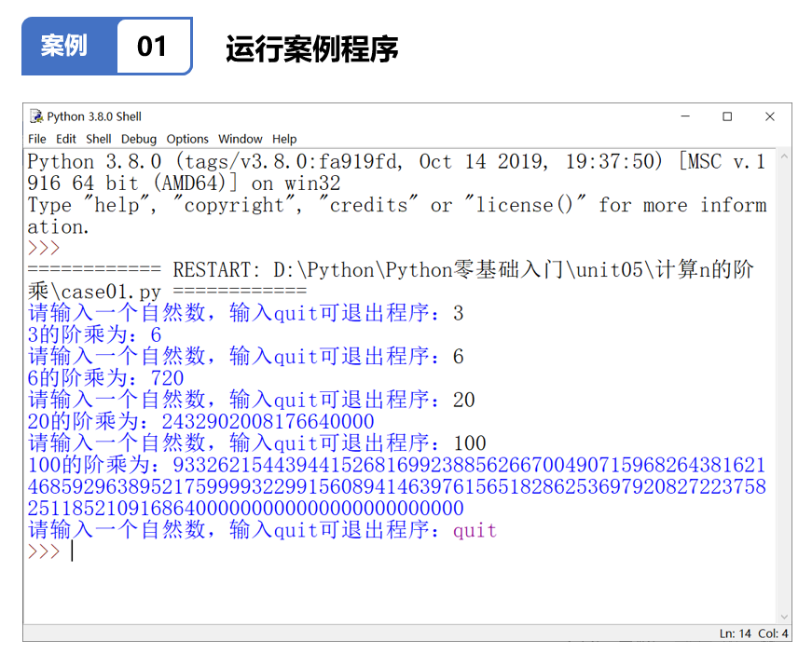Click the Python Shell title bar icon
This screenshot has height=667, width=812.
(36, 116)
